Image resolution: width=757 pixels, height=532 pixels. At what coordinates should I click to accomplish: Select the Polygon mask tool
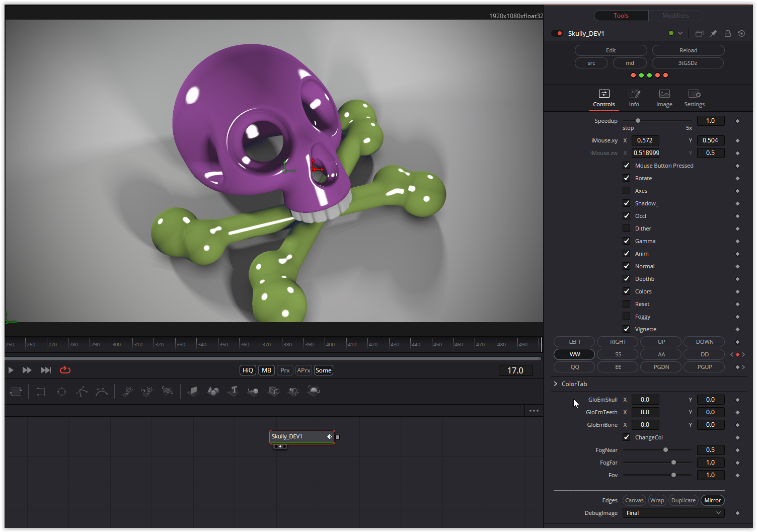[82, 392]
